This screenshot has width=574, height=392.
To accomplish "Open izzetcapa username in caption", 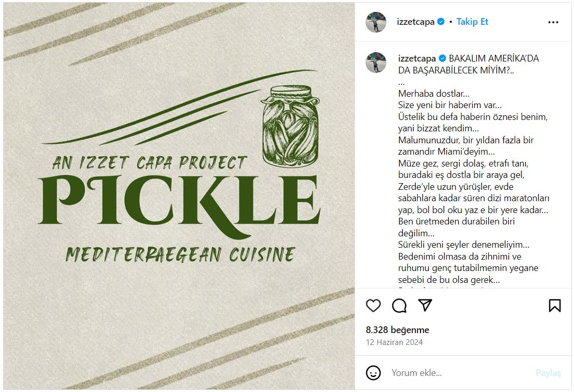I will tap(417, 58).
